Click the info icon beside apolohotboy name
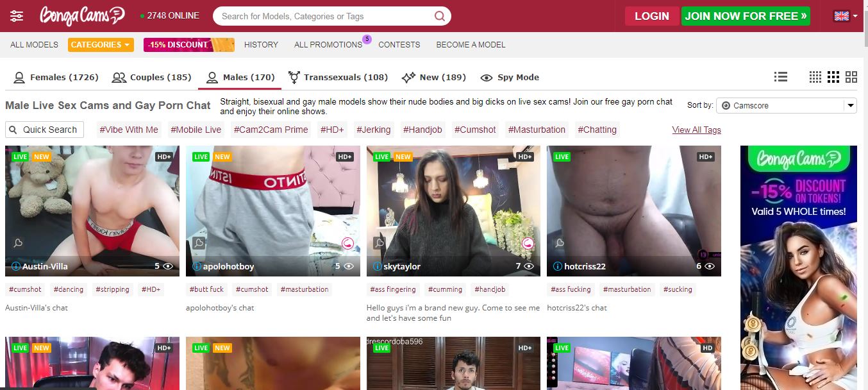Screen dimensions: 868x390 click(197, 266)
